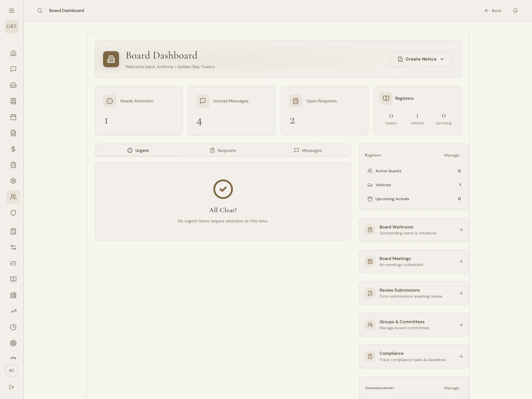Open the Messages chat icon in the sidebar
The width and height of the screenshot is (532, 399).
(x=13, y=69)
